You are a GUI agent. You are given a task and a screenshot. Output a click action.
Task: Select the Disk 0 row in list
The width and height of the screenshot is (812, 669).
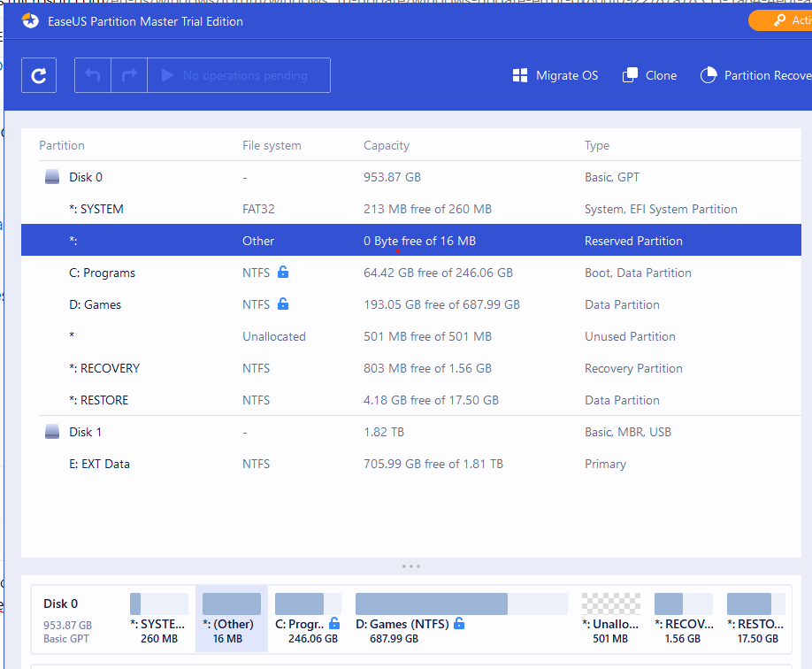coord(411,177)
